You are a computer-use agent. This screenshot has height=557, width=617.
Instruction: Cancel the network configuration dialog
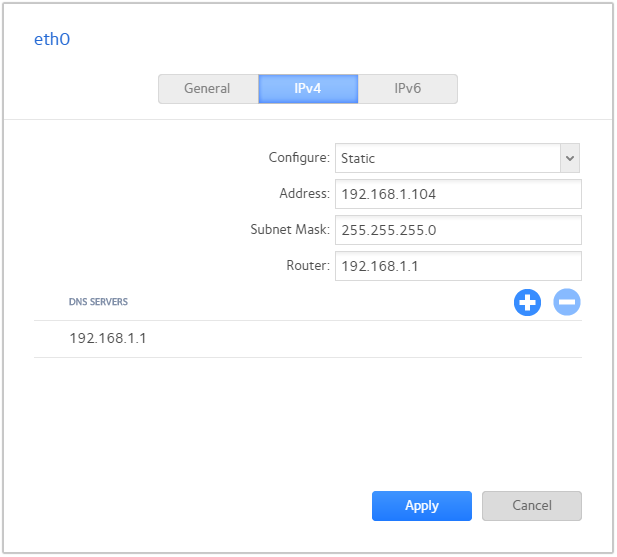pos(531,506)
